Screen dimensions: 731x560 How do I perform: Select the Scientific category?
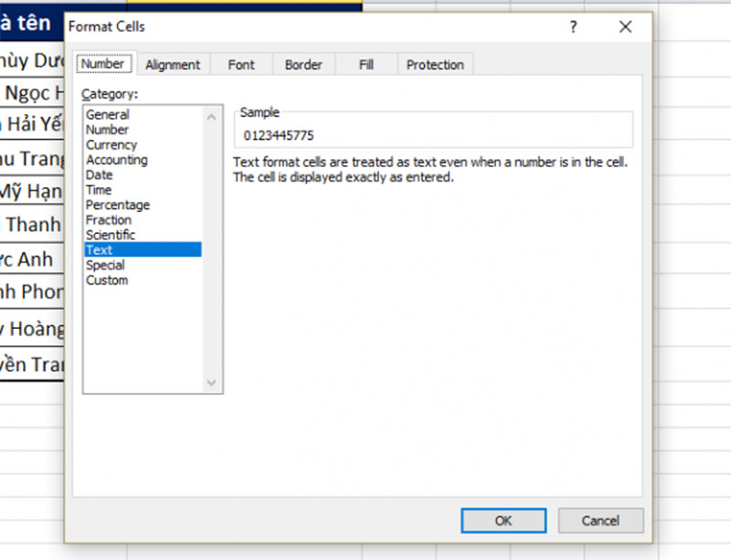click(111, 235)
